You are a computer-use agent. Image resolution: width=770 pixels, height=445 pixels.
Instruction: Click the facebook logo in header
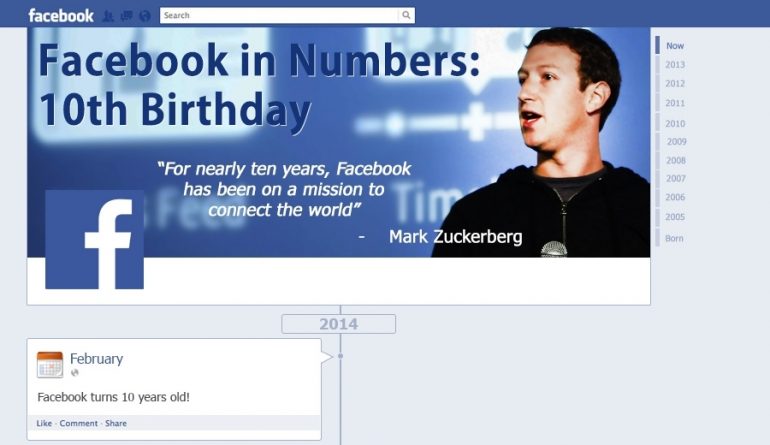tap(61, 16)
